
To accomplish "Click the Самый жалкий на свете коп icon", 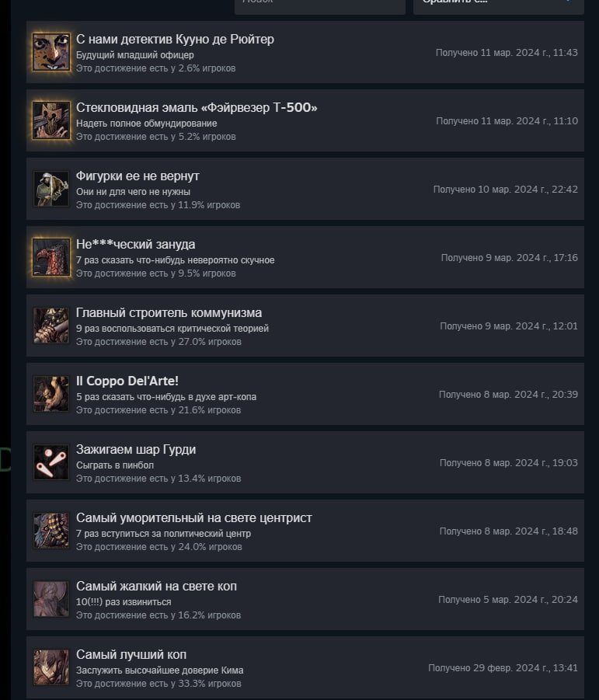I will 51,599.
